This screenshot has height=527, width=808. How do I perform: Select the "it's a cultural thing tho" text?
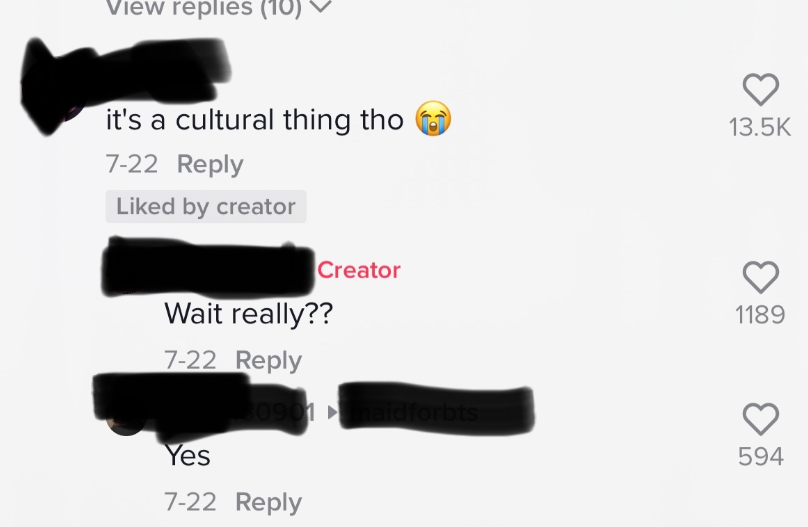255,120
